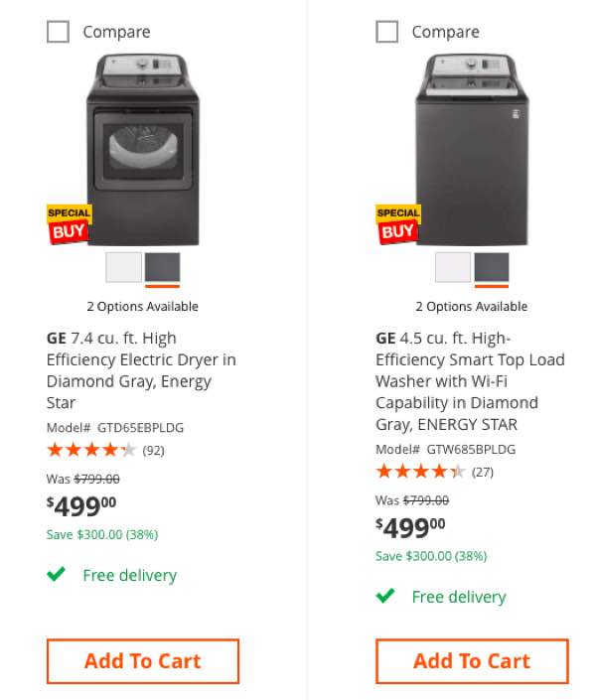596x700 pixels.
Task: Select diamond gray swatch for dryer
Action: click(x=162, y=267)
